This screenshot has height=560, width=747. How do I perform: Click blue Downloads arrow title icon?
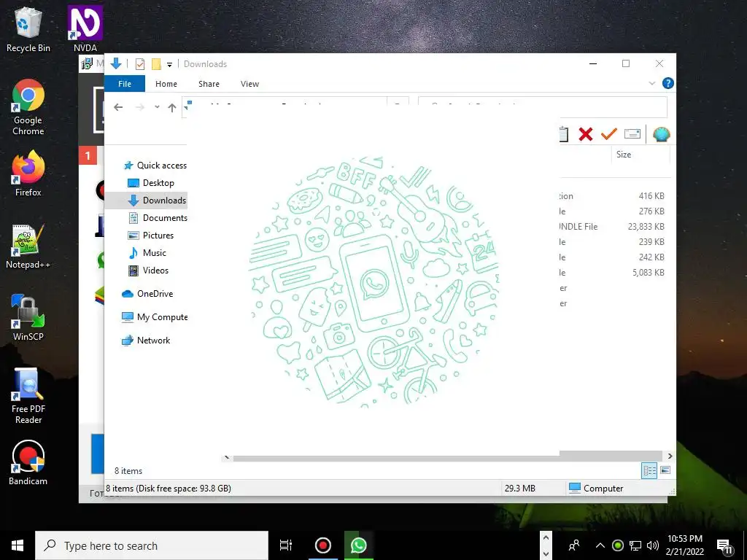pyautogui.click(x=116, y=63)
